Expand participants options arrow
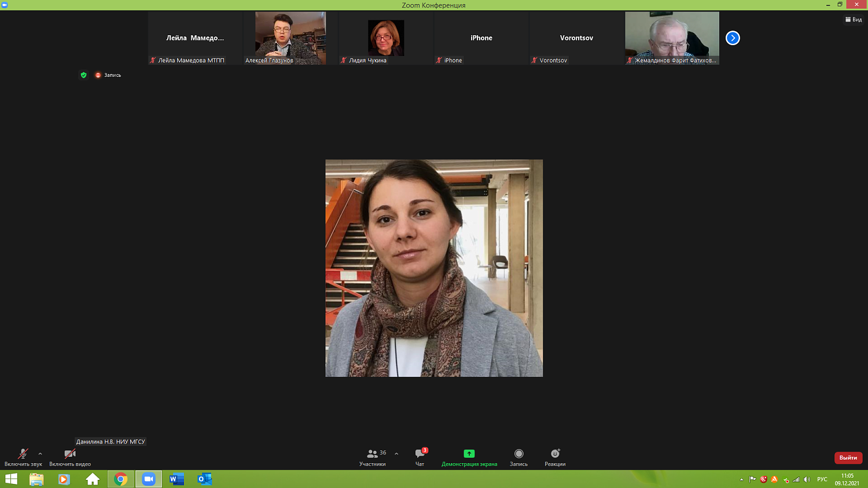The width and height of the screenshot is (868, 488). 396,454
